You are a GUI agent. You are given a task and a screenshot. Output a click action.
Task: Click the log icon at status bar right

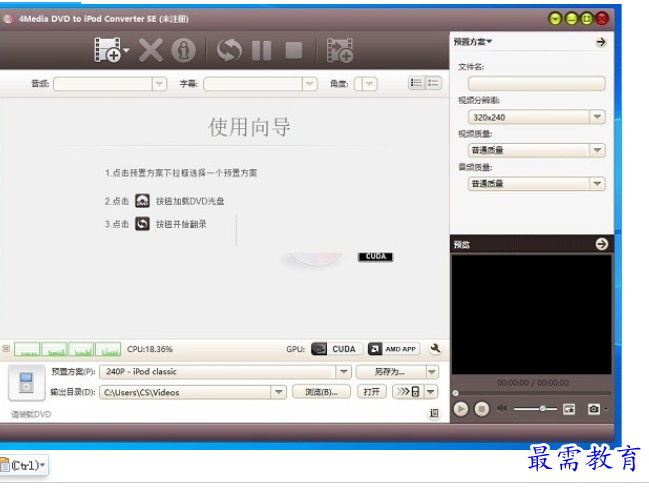coord(434,413)
